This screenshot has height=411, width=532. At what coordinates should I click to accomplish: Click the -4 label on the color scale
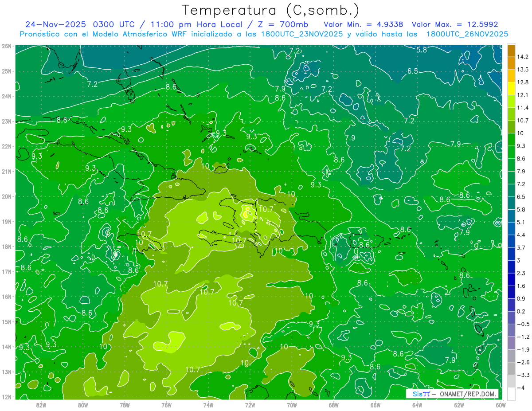point(520,388)
